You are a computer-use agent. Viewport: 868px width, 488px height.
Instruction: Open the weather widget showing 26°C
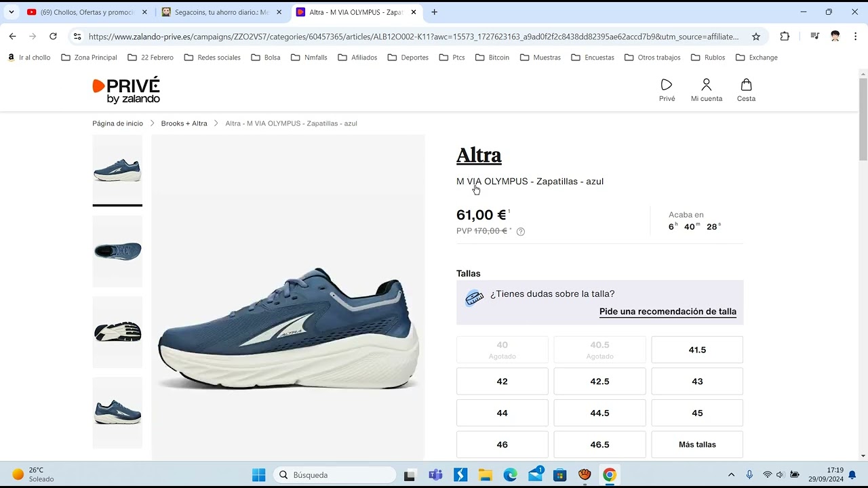pos(33,474)
